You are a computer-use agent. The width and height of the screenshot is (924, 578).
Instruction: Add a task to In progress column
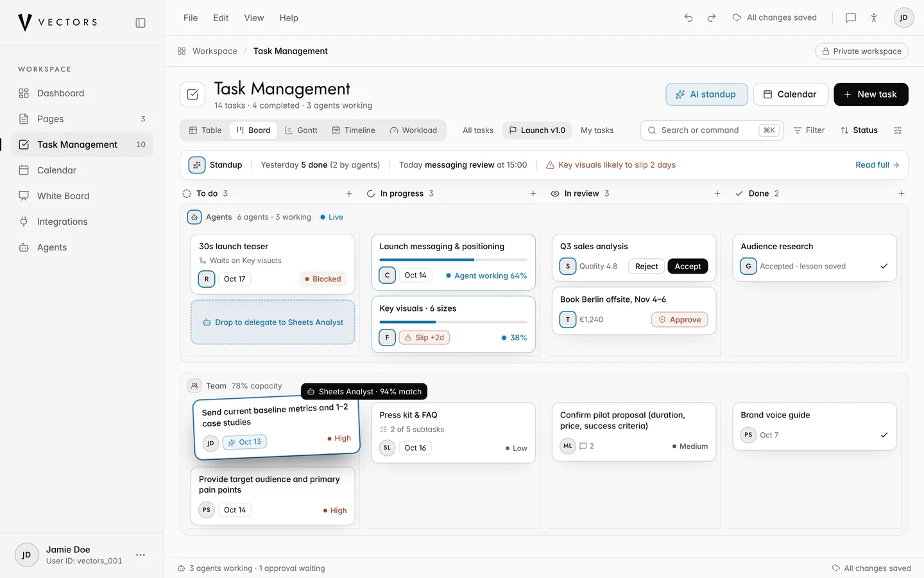coord(533,193)
